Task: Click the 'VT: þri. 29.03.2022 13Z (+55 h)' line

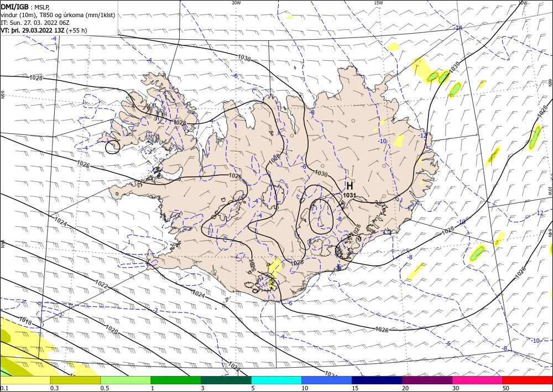Action: tap(44, 30)
